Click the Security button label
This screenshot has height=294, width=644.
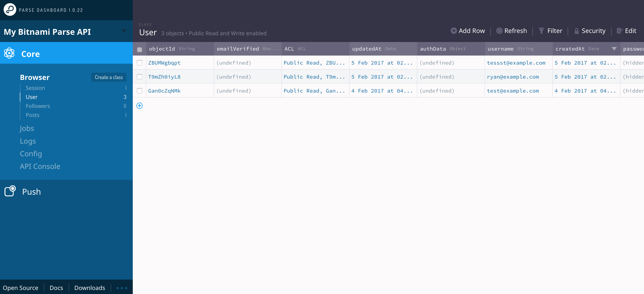coord(593,31)
